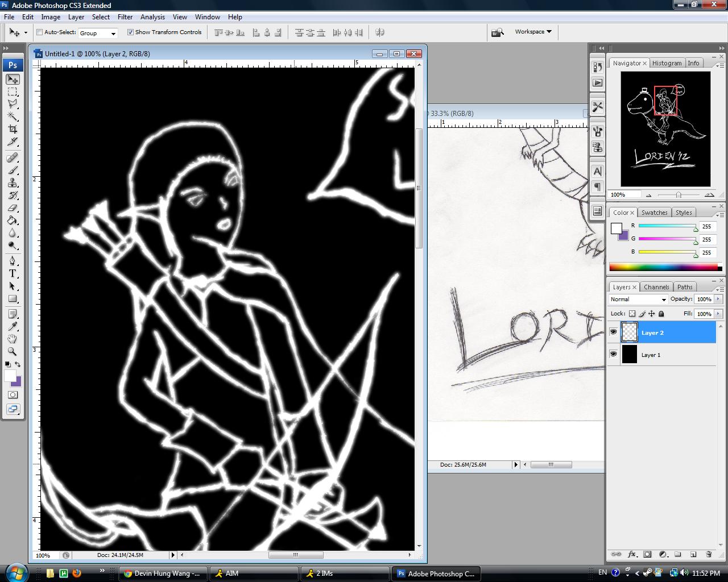Click the red channel R slider
Screen dimensions: 728x582
point(667,226)
